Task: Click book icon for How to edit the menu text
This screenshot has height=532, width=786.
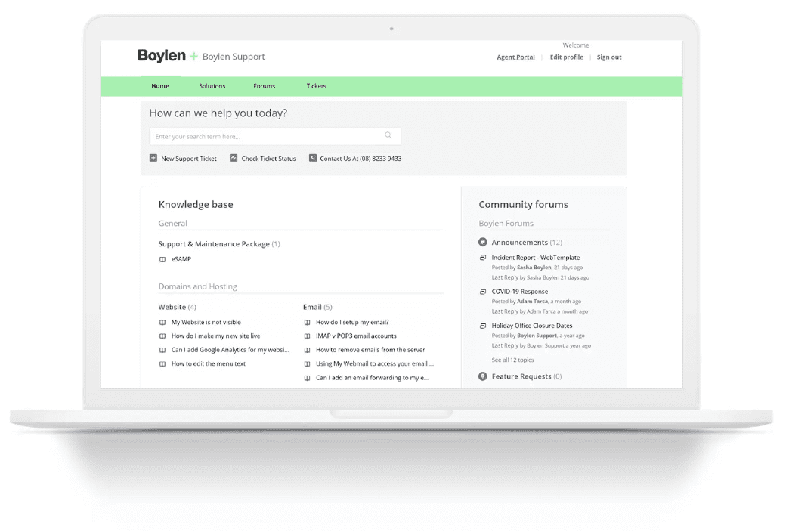Action: click(162, 364)
